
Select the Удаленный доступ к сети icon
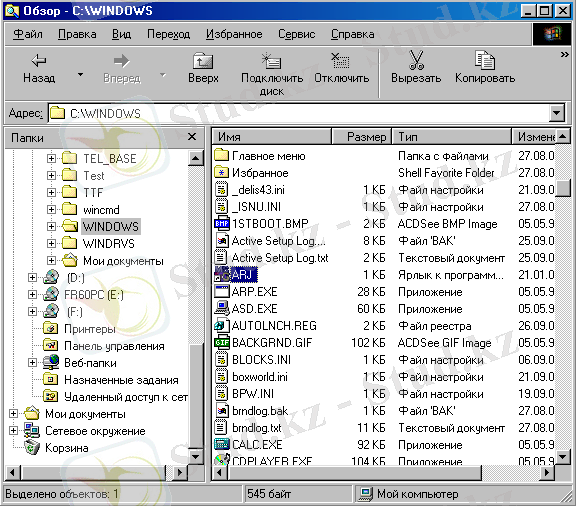coord(51,396)
